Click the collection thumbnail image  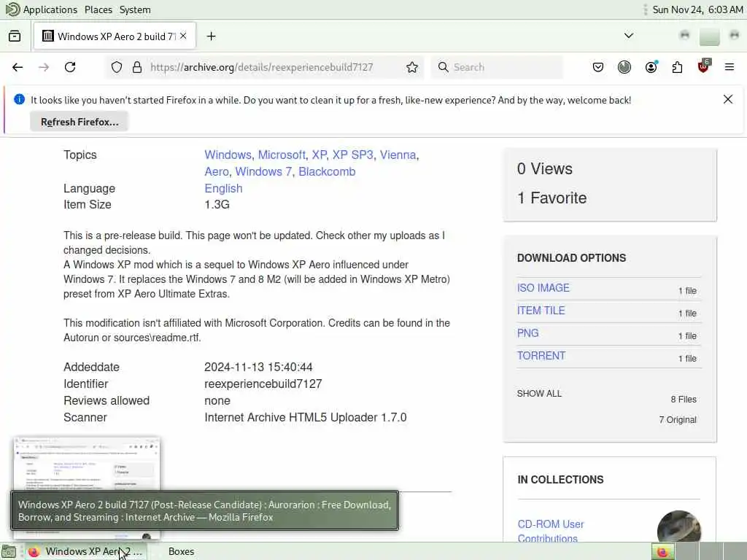click(679, 526)
